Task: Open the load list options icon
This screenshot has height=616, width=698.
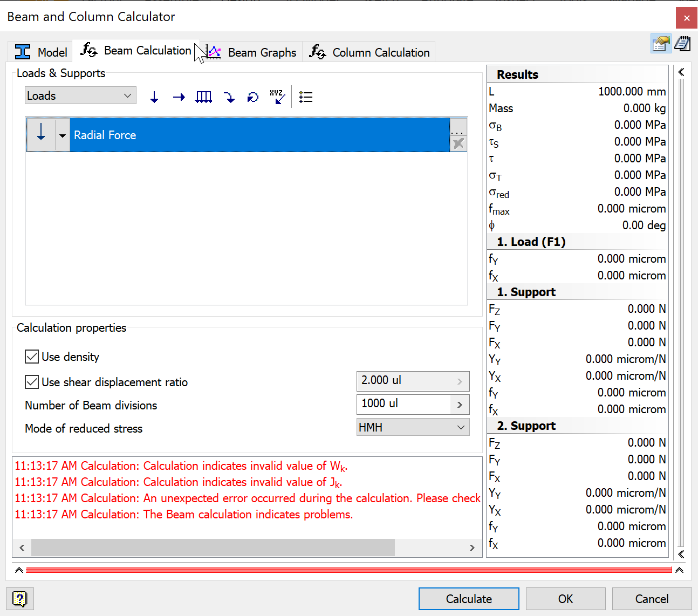Action: 306,97
